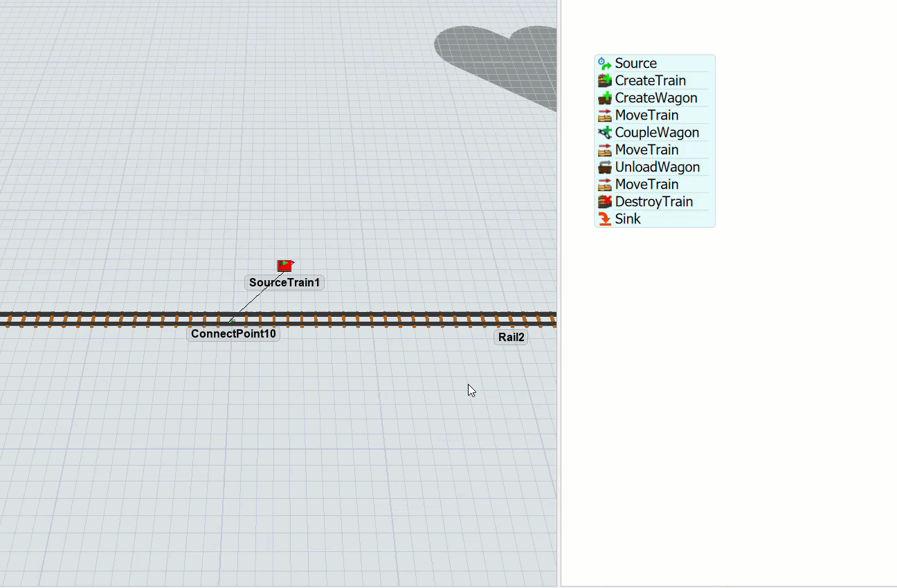This screenshot has width=897, height=588.
Task: Click the Source activity icon
Action: pos(604,64)
